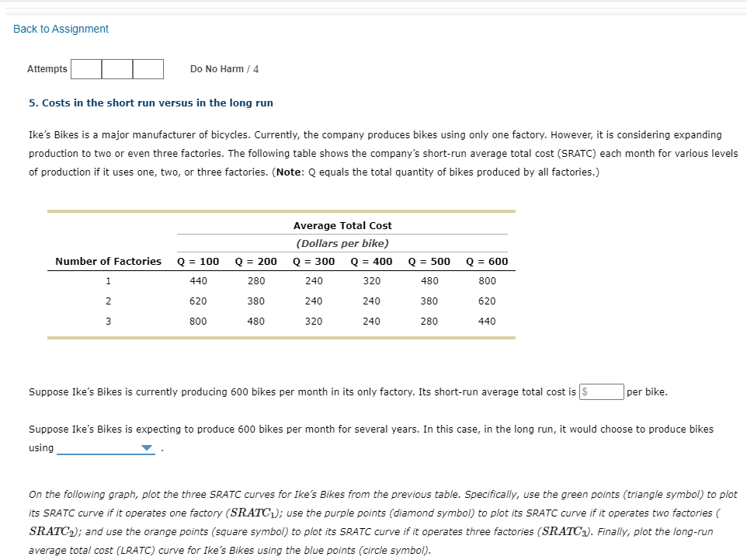Image resolution: width=747 pixels, height=560 pixels.
Task: Click two-factory cost at Q = 400
Action: 372,301
